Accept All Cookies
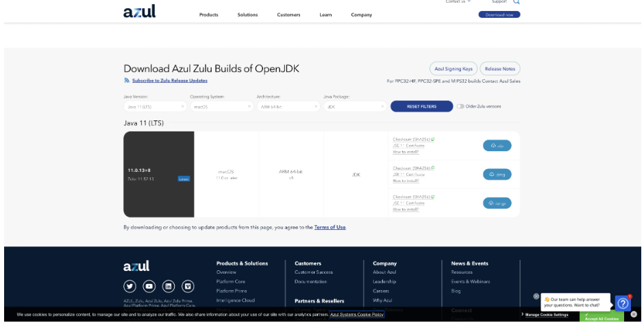Viewport: 644px width, 323px height. tap(602, 316)
